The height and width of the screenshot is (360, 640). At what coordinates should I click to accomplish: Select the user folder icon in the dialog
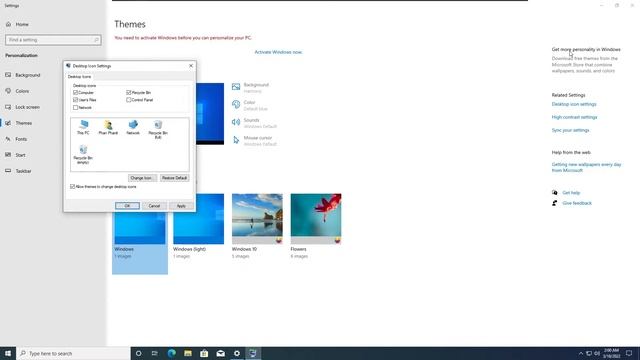point(108,127)
